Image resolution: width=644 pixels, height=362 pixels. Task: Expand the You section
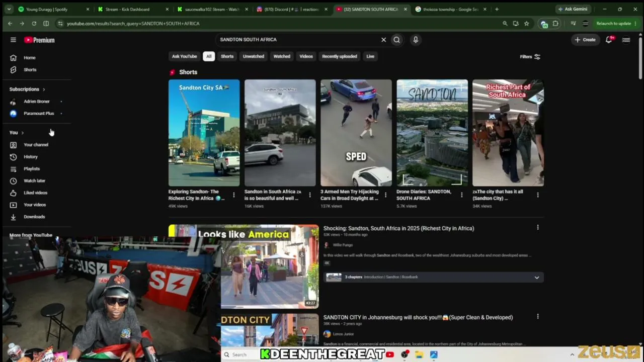pos(17,133)
